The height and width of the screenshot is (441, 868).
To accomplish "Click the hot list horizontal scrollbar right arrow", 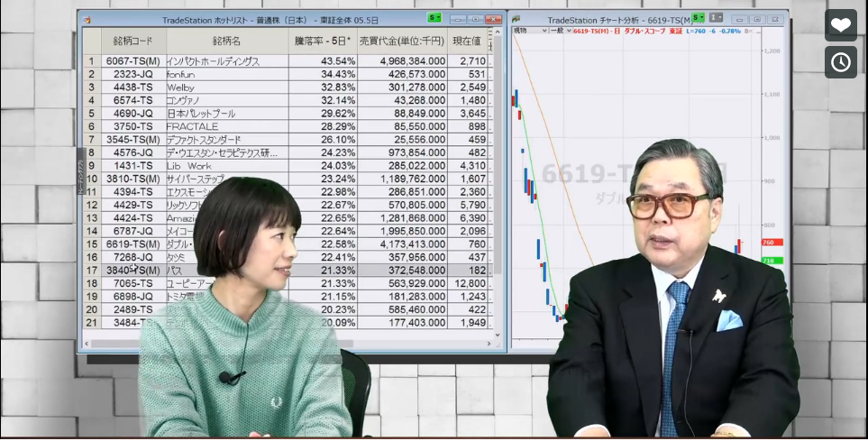I will (489, 344).
